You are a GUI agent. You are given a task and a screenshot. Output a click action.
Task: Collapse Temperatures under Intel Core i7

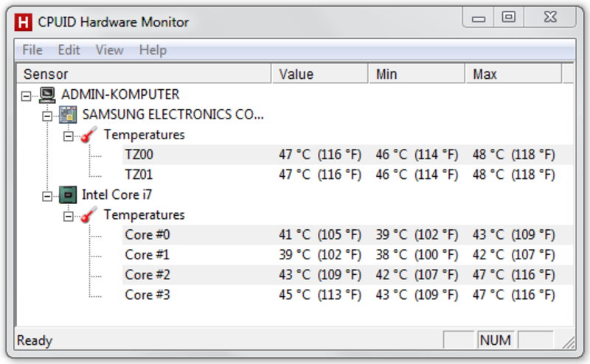(x=68, y=216)
